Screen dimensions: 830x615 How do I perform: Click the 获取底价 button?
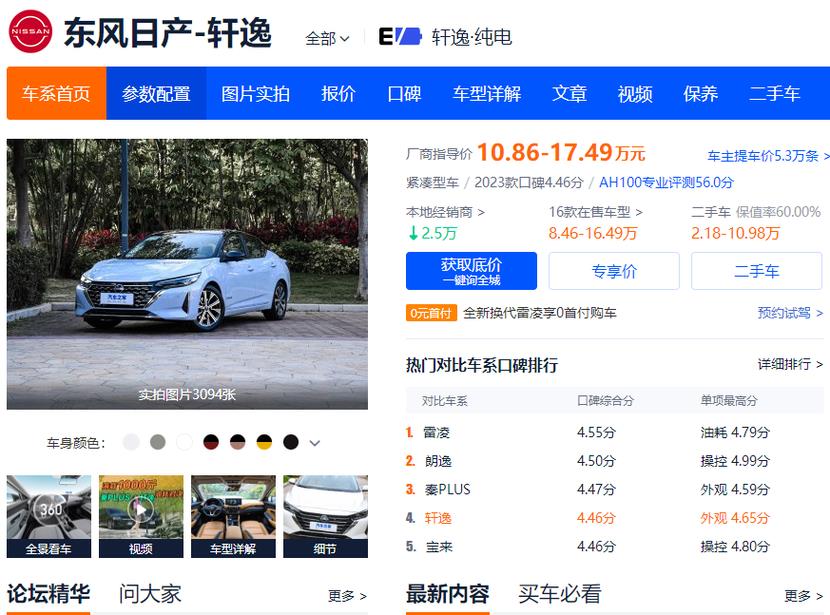point(471,271)
